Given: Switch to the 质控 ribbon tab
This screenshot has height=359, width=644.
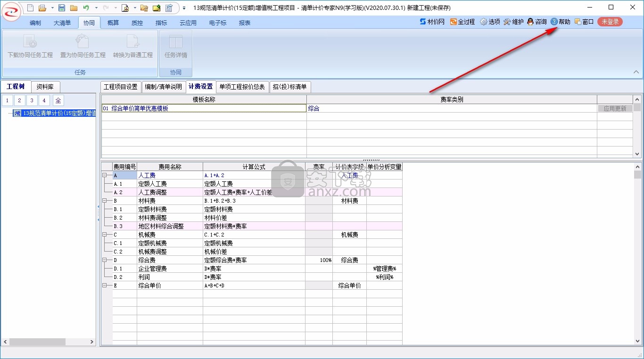Looking at the screenshot, I should tap(137, 23).
